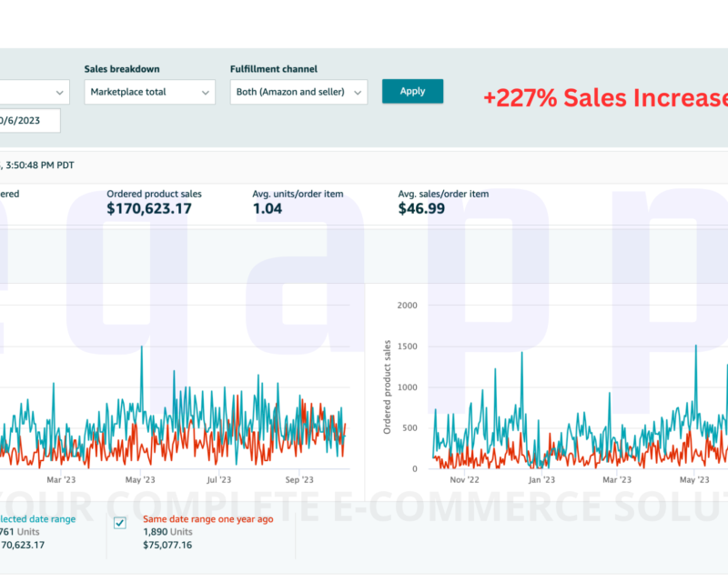
Task: Click the end date field showing 0/6/2023
Action: (x=29, y=121)
